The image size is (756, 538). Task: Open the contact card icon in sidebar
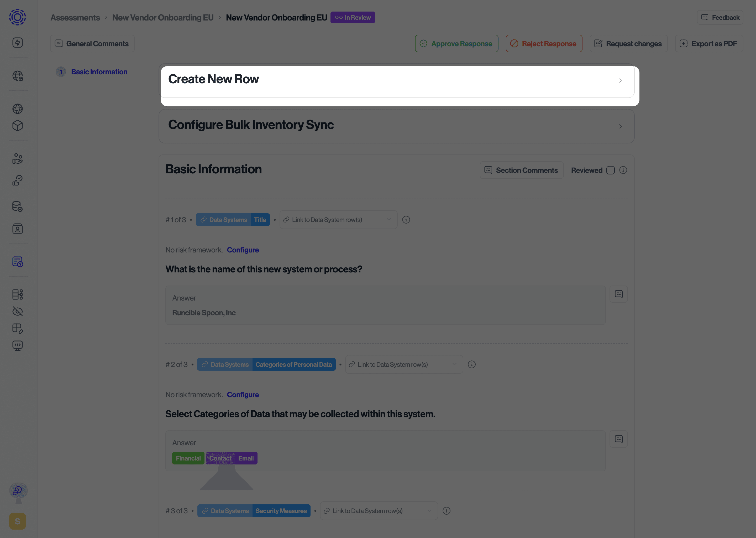(x=18, y=229)
